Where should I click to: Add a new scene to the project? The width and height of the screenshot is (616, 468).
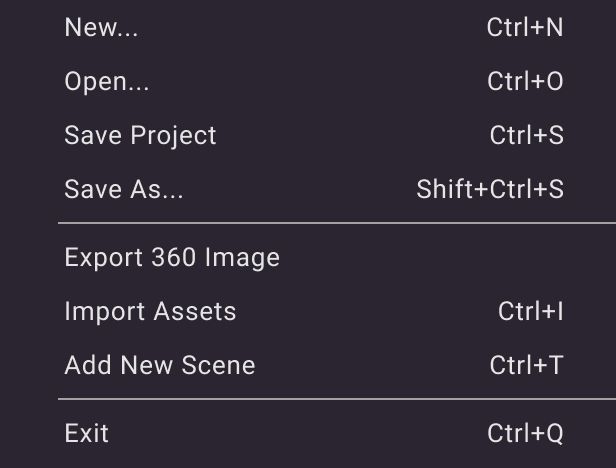point(160,366)
